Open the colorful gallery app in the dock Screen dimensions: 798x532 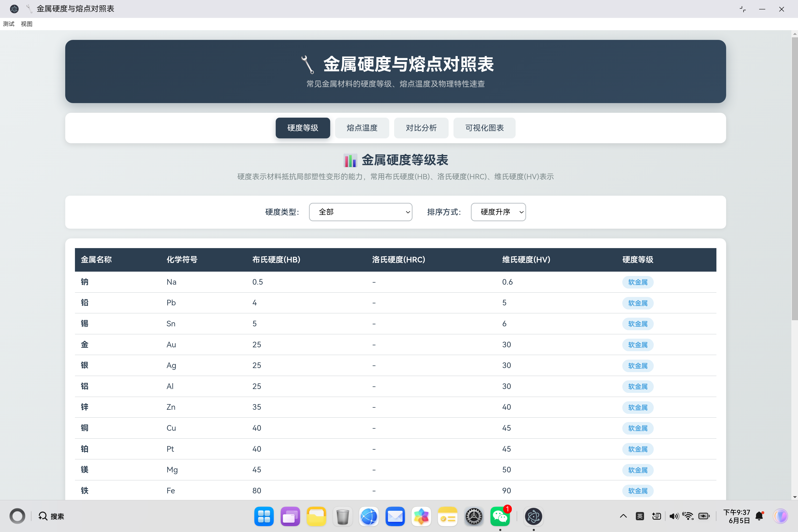tap(422, 516)
